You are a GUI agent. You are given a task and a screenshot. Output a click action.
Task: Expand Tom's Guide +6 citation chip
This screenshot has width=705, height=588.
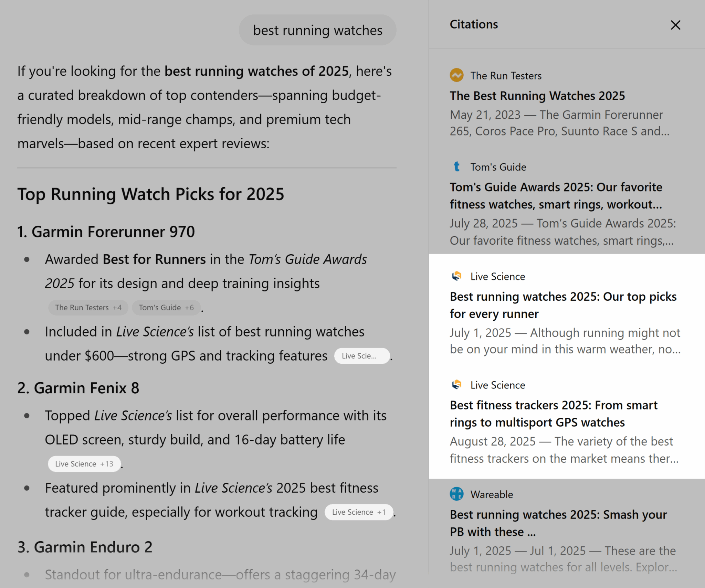point(166,308)
